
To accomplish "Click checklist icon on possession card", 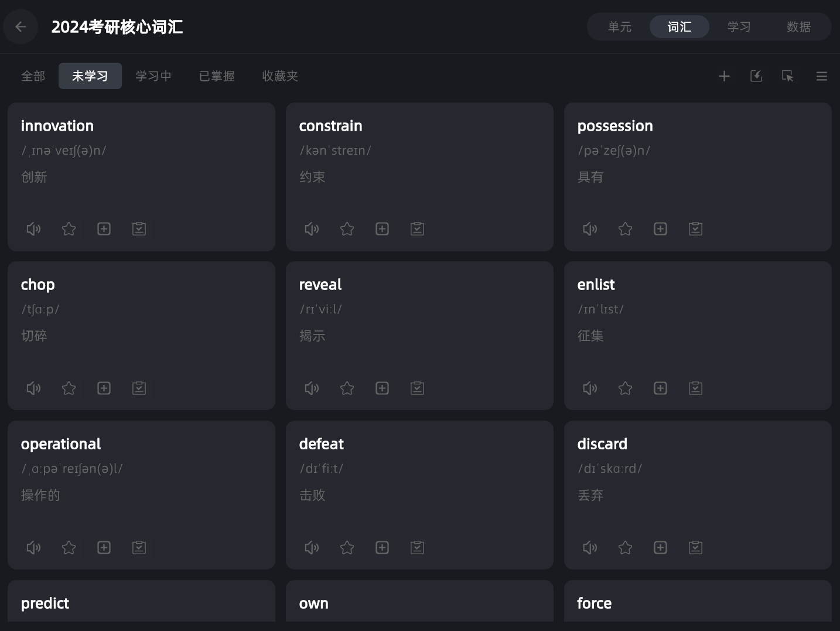I will tap(695, 229).
